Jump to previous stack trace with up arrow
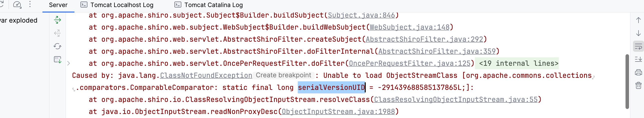The height and width of the screenshot is (118, 644). tap(638, 20)
